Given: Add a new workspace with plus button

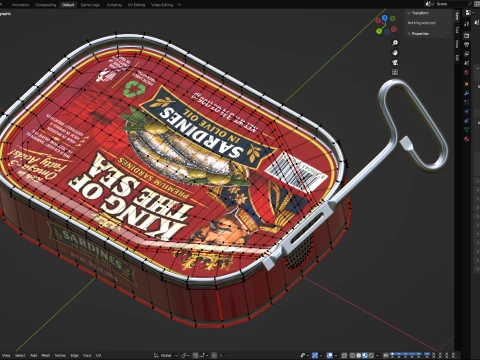Looking at the screenshot, I should point(179,5).
